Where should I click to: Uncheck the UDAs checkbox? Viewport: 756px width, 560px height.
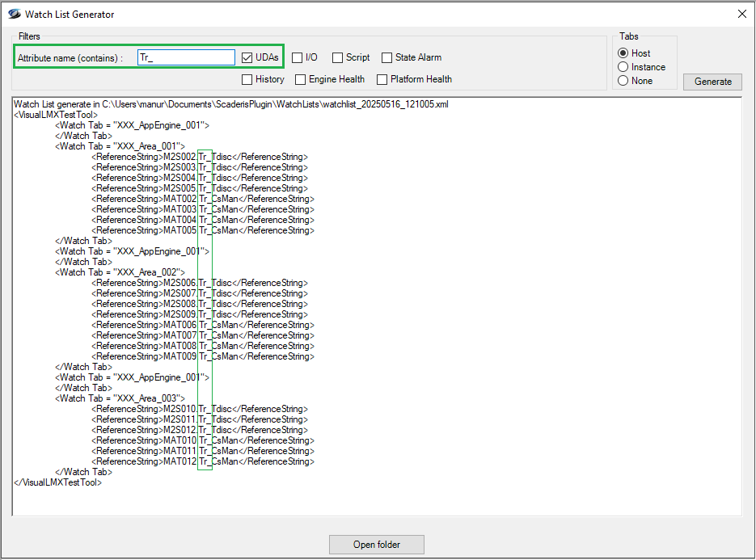(x=247, y=58)
